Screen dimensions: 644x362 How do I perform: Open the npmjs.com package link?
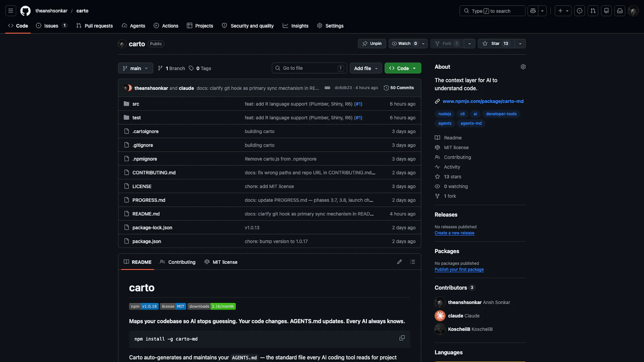(483, 101)
